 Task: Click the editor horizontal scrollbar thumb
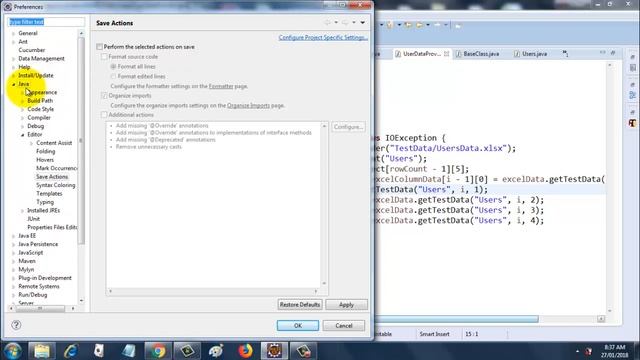coord(456,319)
